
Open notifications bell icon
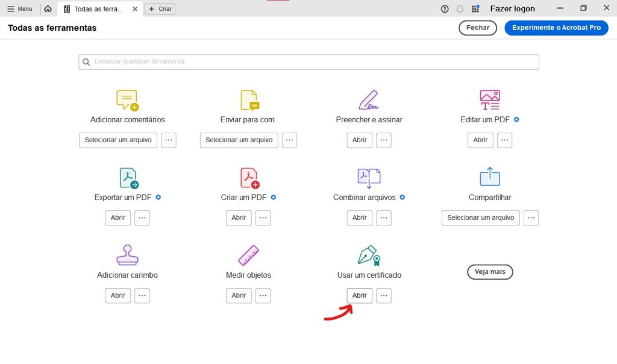(x=460, y=8)
